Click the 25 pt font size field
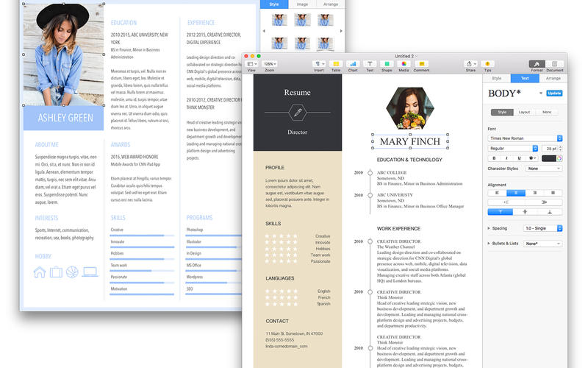This screenshot has height=368, width=588. [x=549, y=149]
